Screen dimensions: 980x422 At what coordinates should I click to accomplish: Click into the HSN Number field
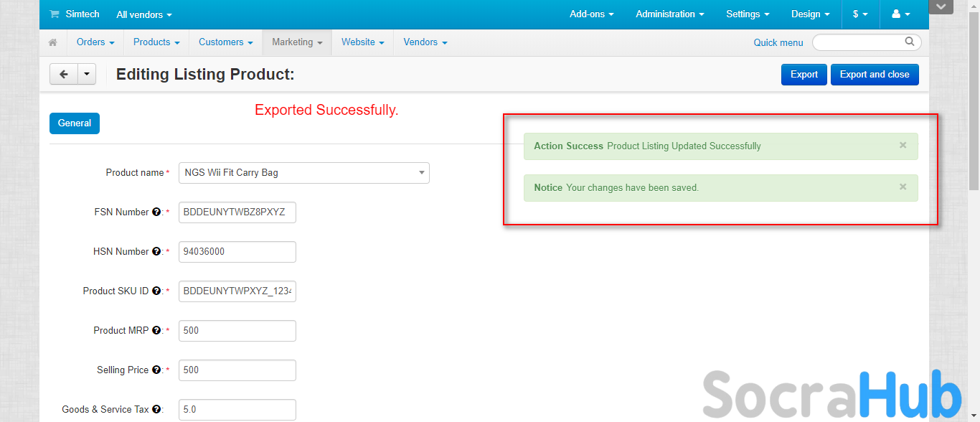point(237,252)
